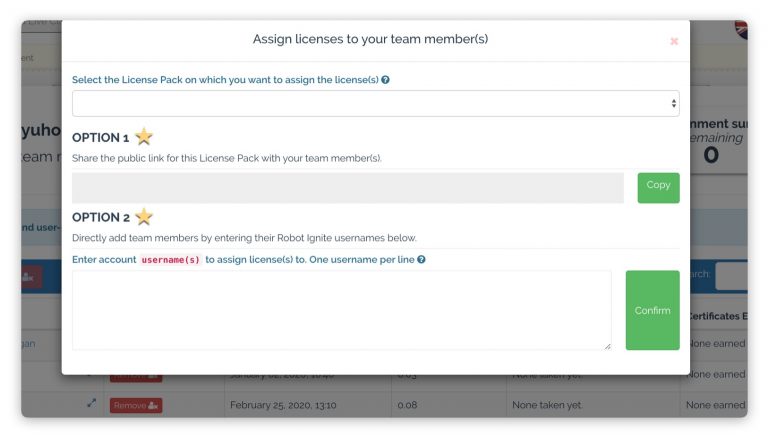
Task: Click inside the usernames text area
Action: (342, 310)
